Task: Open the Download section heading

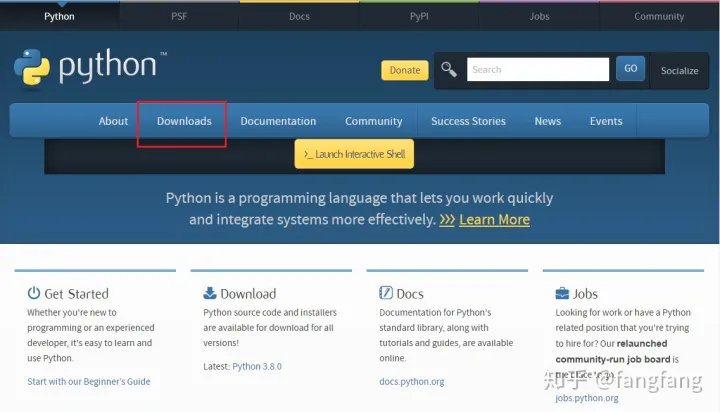Action: point(248,293)
